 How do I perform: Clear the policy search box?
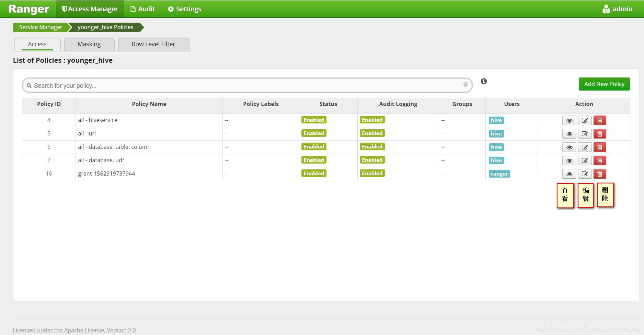pos(465,84)
